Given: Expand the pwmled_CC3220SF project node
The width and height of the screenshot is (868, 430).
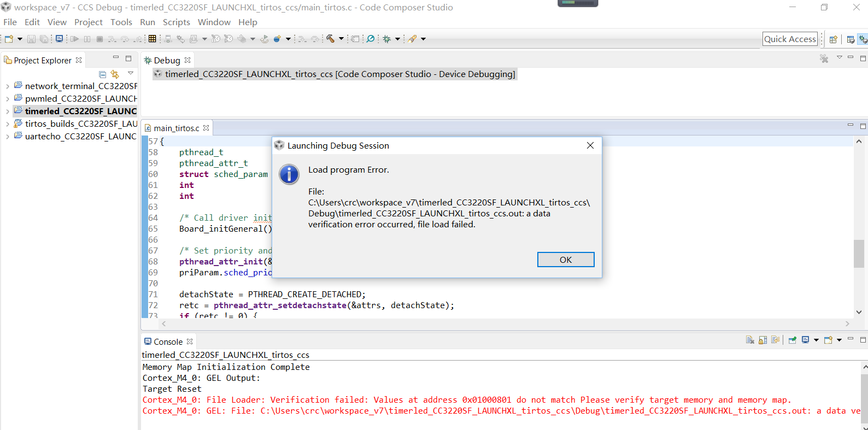Looking at the screenshot, I should tap(8, 99).
